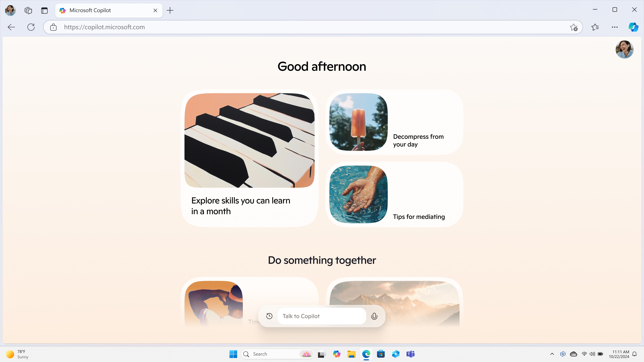Image resolution: width=644 pixels, height=362 pixels.
Task: Click the page refresh button in browser
Action: point(31,27)
